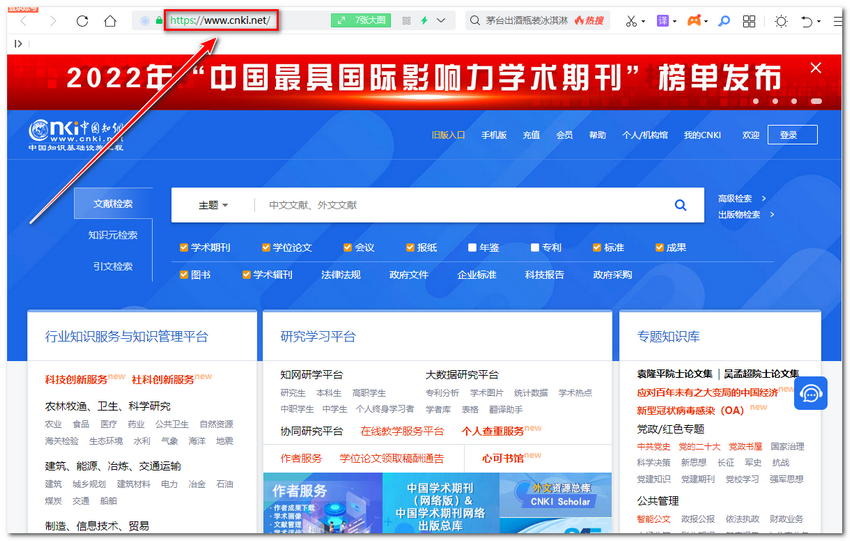Switch to the 知识元检索 tab
The width and height of the screenshot is (850, 541).
point(113,235)
